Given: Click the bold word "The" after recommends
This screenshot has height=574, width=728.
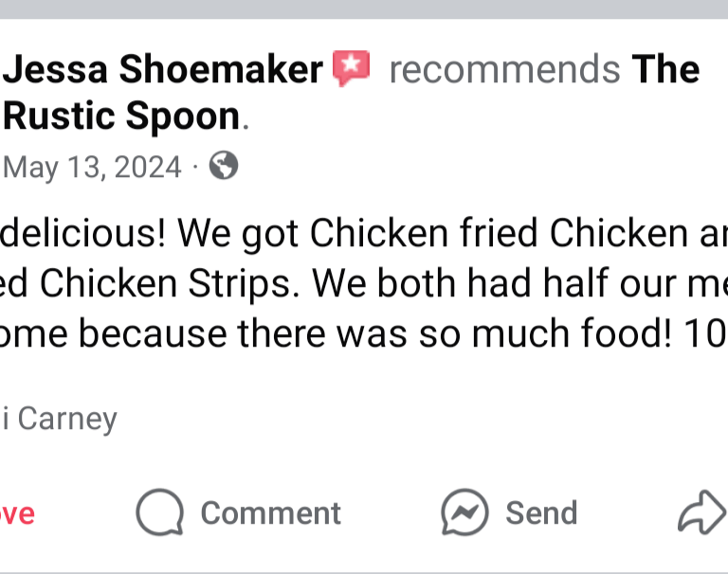Looking at the screenshot, I should 665,70.
